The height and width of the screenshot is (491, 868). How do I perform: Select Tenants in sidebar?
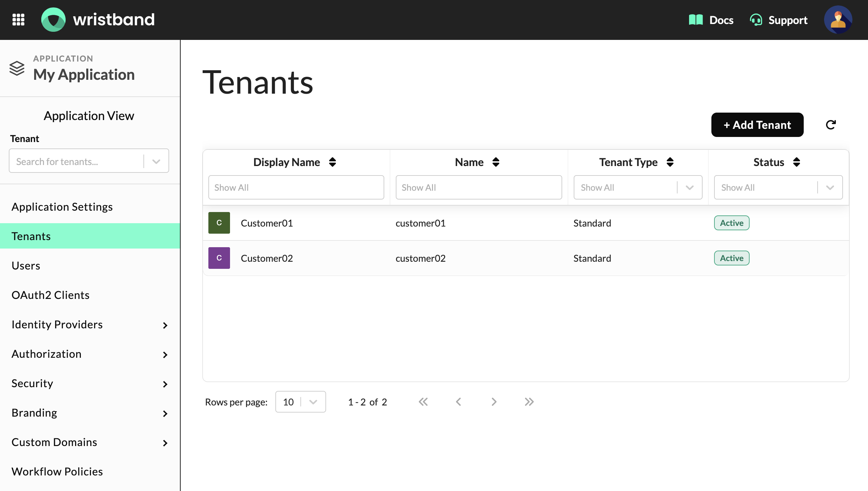(x=90, y=236)
